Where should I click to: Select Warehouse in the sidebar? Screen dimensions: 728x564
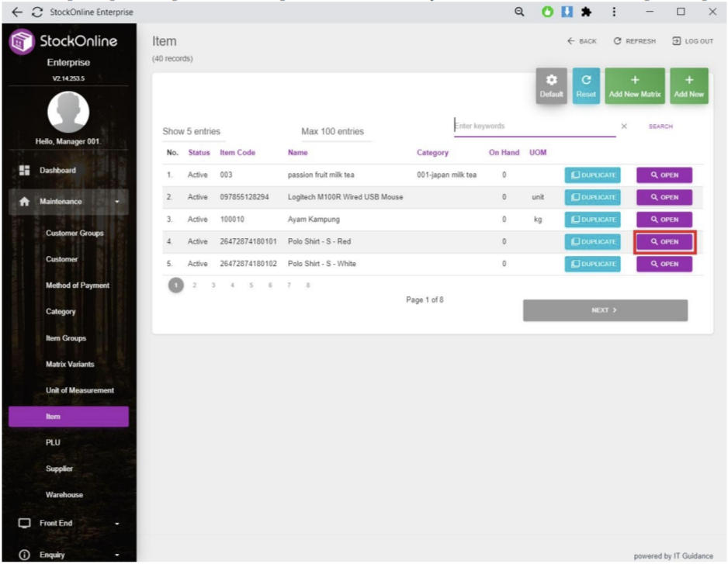tap(64, 495)
